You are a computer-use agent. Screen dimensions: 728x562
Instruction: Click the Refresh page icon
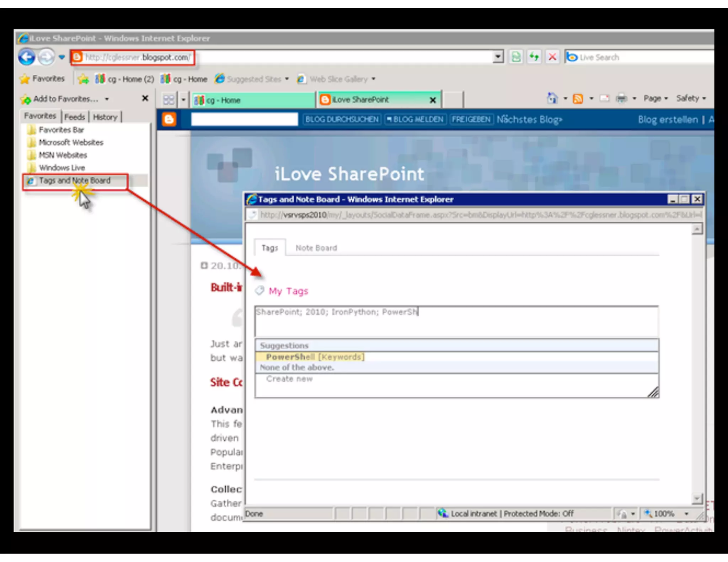pos(534,57)
